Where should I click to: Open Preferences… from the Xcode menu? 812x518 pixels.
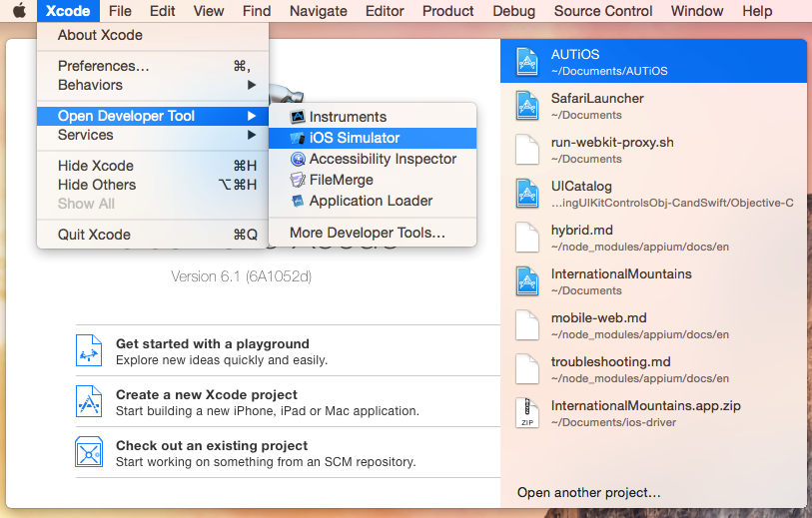click(153, 66)
